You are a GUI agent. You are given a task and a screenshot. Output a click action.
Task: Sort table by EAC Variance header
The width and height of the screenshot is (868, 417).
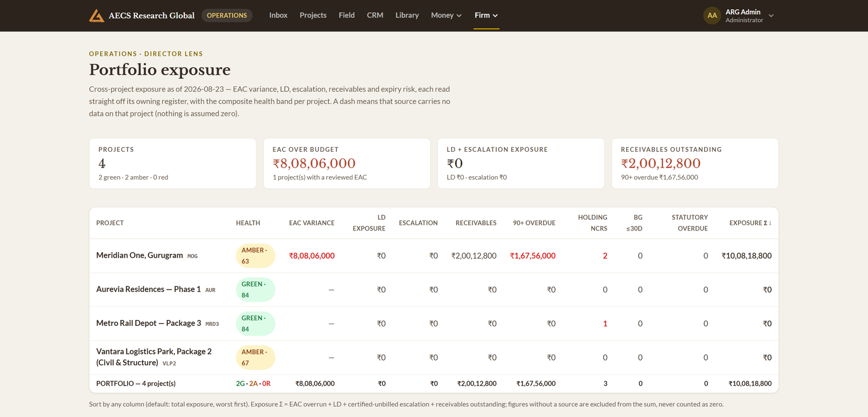click(x=312, y=223)
